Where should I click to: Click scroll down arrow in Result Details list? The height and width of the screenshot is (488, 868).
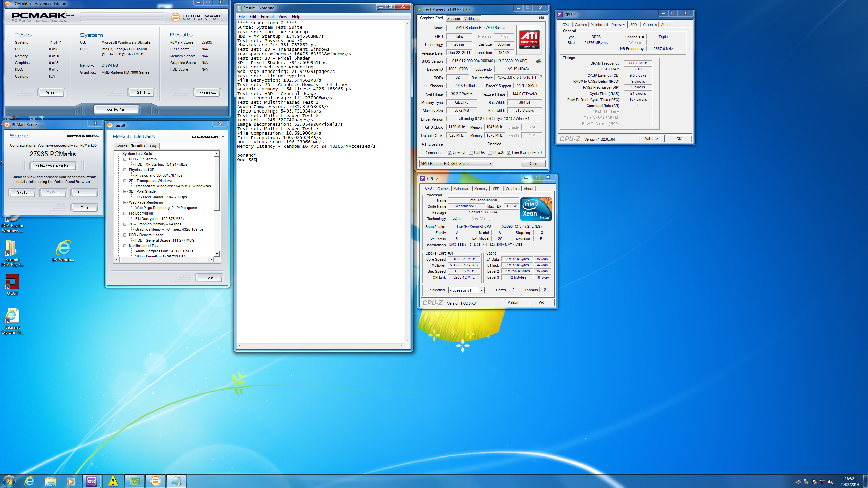217,254
